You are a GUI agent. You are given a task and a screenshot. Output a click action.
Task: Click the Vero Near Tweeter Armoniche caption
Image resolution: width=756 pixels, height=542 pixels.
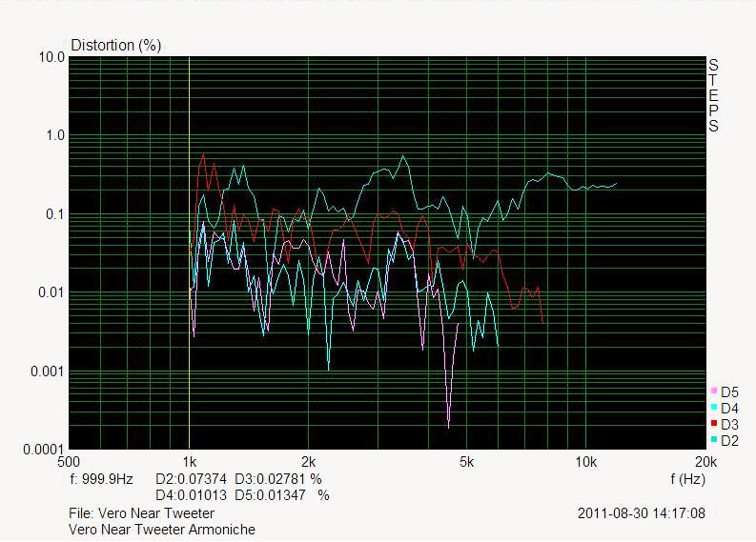click(162, 530)
